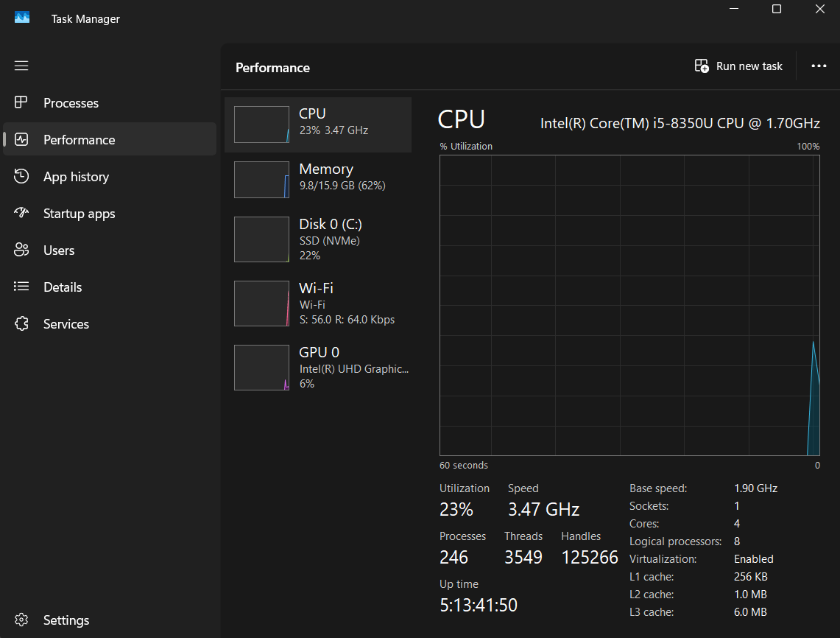This screenshot has width=840, height=638.
Task: Click the Run new task button
Action: [x=738, y=66]
